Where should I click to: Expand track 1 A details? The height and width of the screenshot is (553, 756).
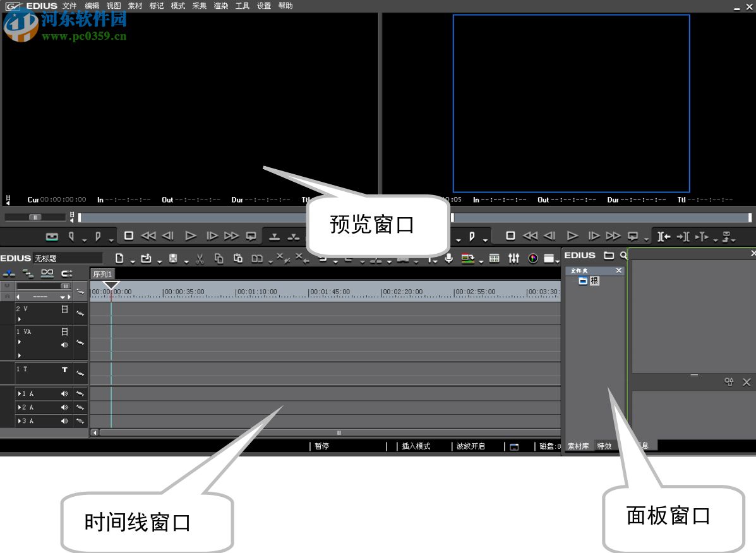20,393
